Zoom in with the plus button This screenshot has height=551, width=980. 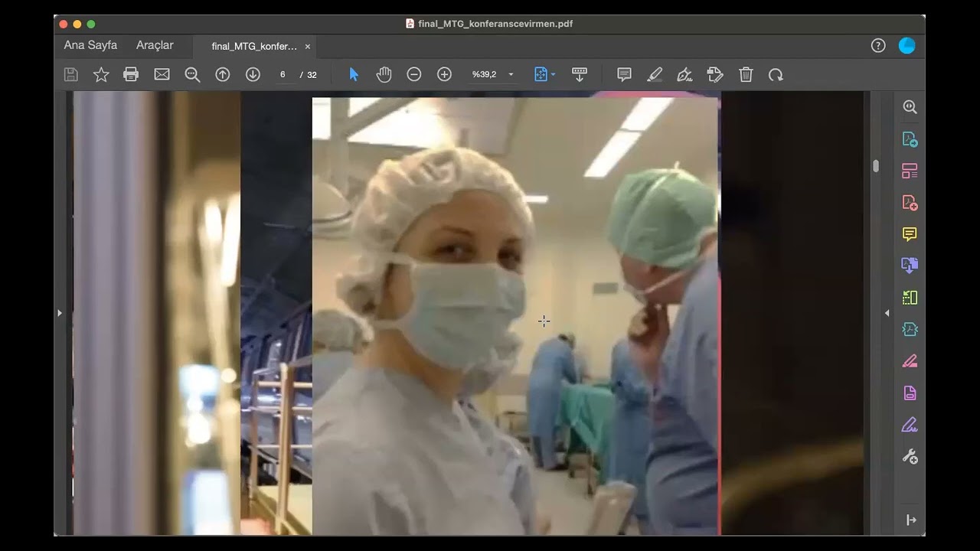pos(444,74)
